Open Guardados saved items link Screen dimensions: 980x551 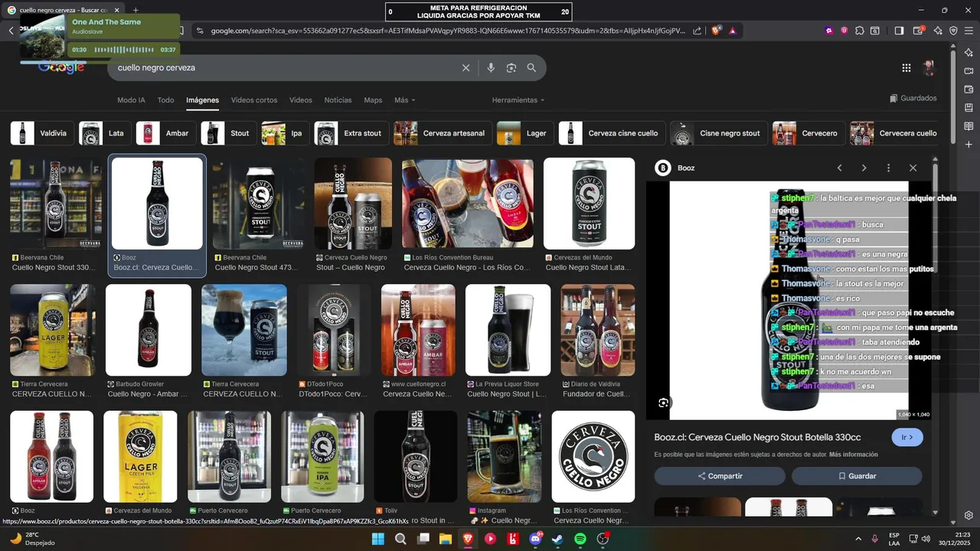click(x=913, y=99)
